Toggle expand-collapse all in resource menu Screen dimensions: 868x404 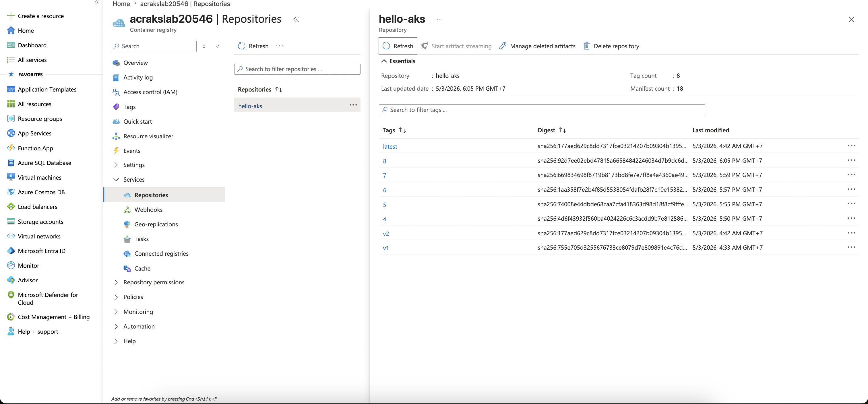(204, 46)
